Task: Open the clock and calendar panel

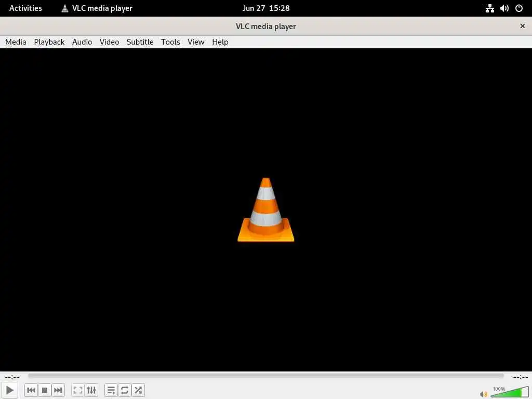Action: (x=266, y=8)
